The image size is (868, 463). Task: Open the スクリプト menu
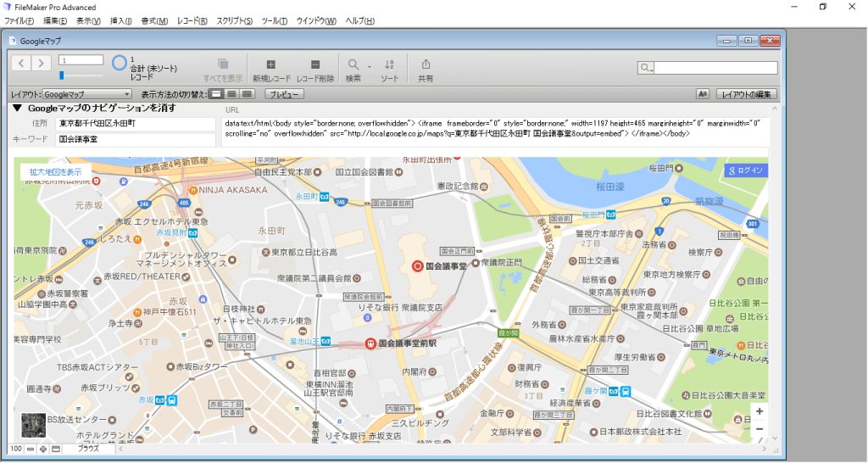click(234, 21)
